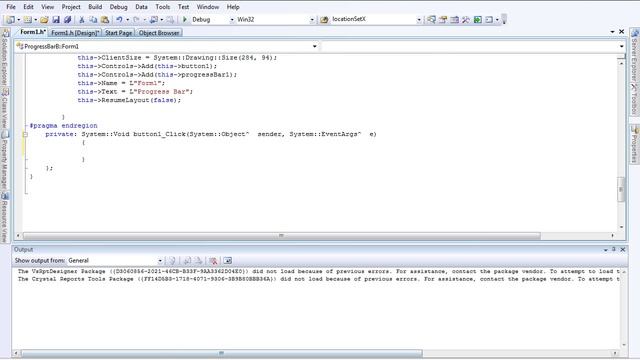Click the green Start Page toolbar icon
640x360 pixels.
pos(478,20)
